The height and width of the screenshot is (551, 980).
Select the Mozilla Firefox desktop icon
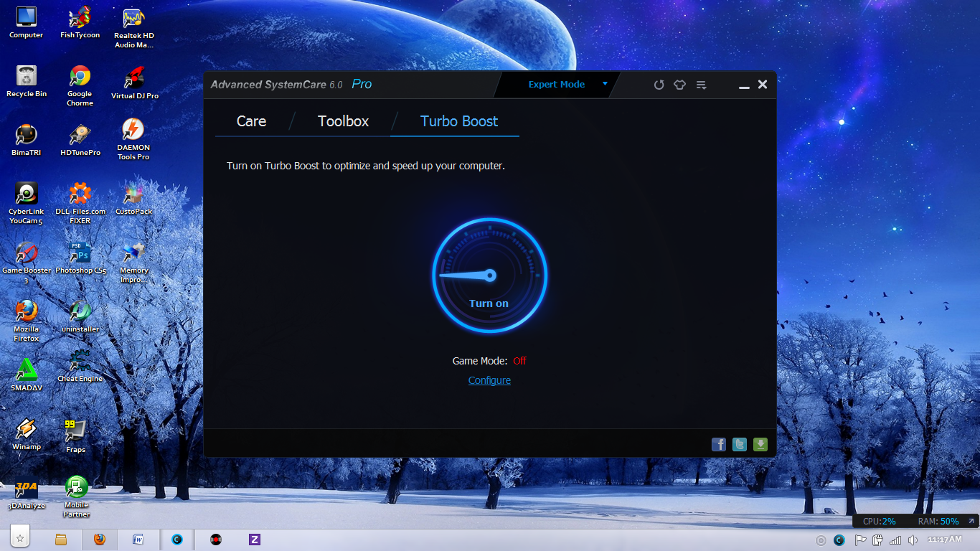27,321
